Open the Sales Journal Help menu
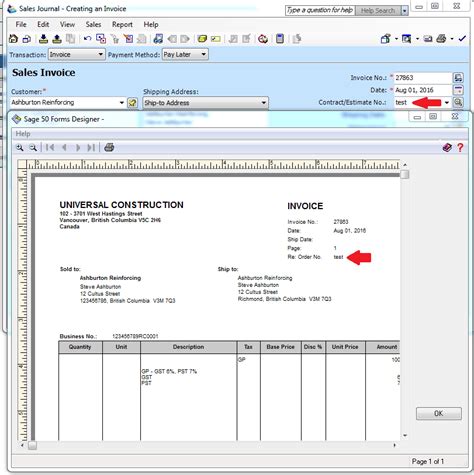The width and height of the screenshot is (474, 475). (x=151, y=24)
